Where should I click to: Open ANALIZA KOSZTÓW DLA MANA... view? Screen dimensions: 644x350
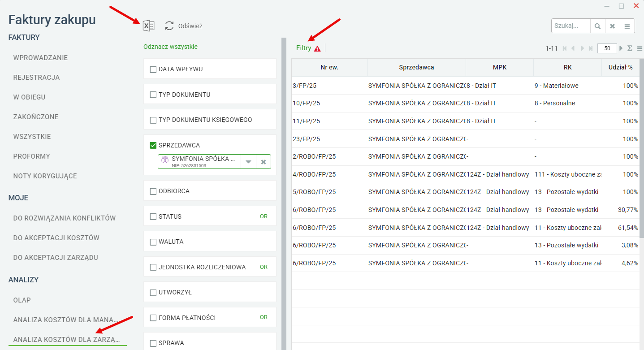click(66, 320)
